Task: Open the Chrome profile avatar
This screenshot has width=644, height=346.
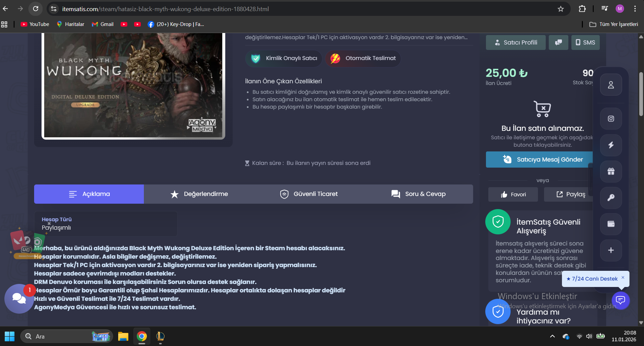Action: [x=620, y=9]
